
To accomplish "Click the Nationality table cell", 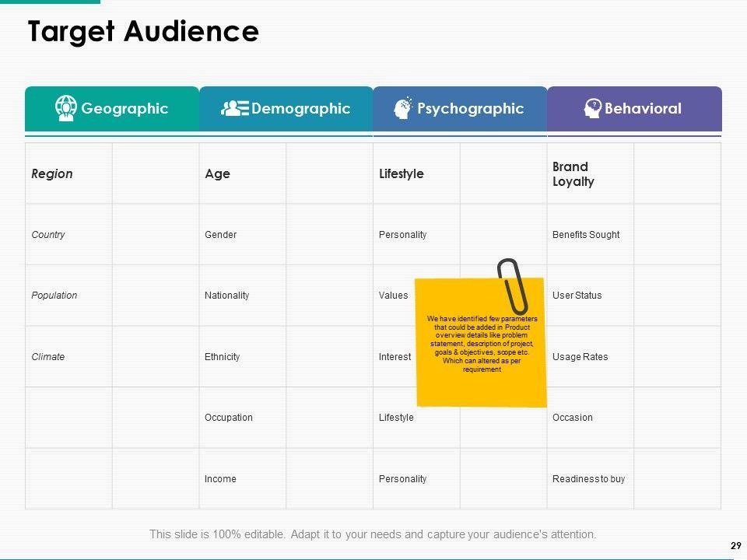I will coord(227,296).
